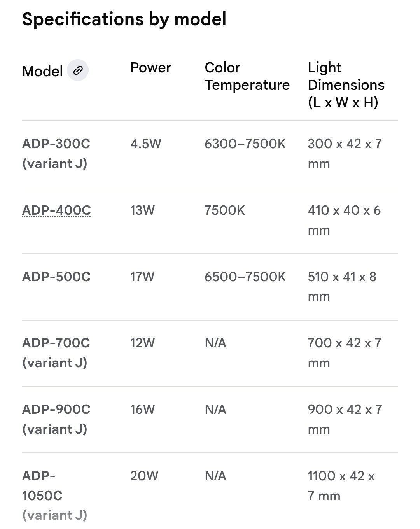Click the Model column header

click(42, 71)
